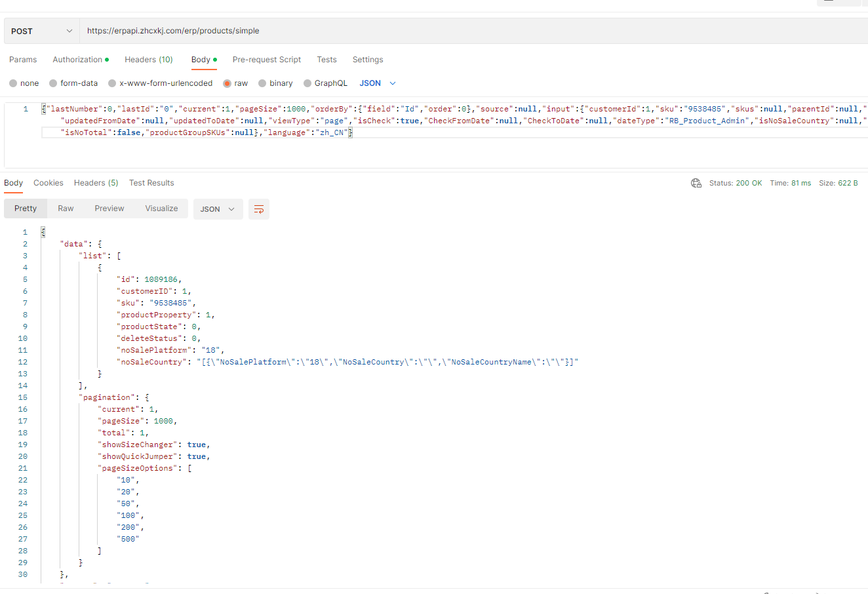The height and width of the screenshot is (594, 868).
Task: Click the "pageSize": 1000 response line
Action: coord(138,421)
